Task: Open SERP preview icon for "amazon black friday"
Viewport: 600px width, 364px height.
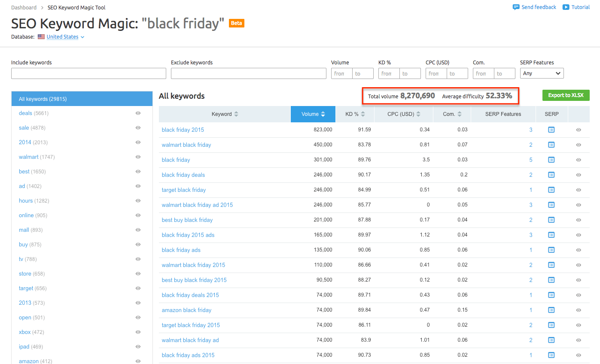Action: [x=551, y=310]
